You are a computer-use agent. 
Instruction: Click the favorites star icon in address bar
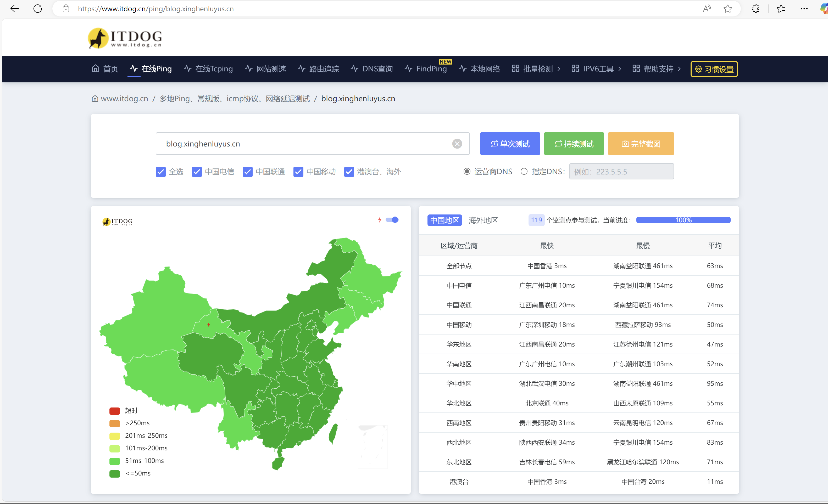(727, 9)
